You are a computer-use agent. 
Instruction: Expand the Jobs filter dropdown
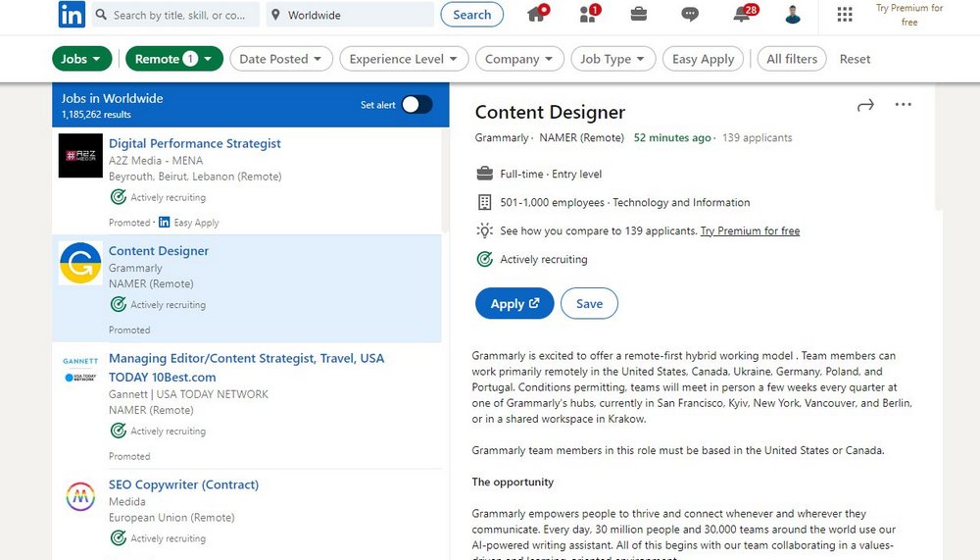[82, 59]
